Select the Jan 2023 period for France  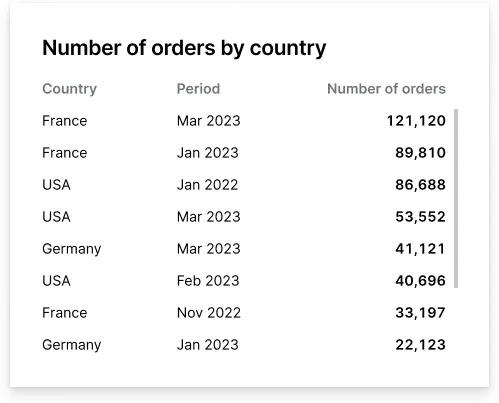(208, 153)
